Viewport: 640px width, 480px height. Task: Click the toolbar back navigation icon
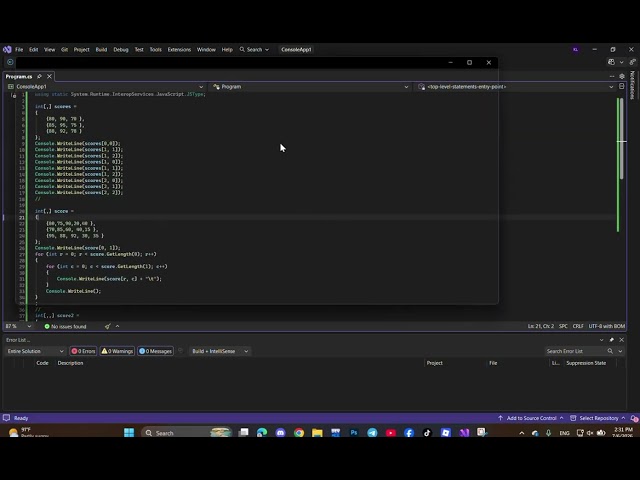[x=10, y=62]
